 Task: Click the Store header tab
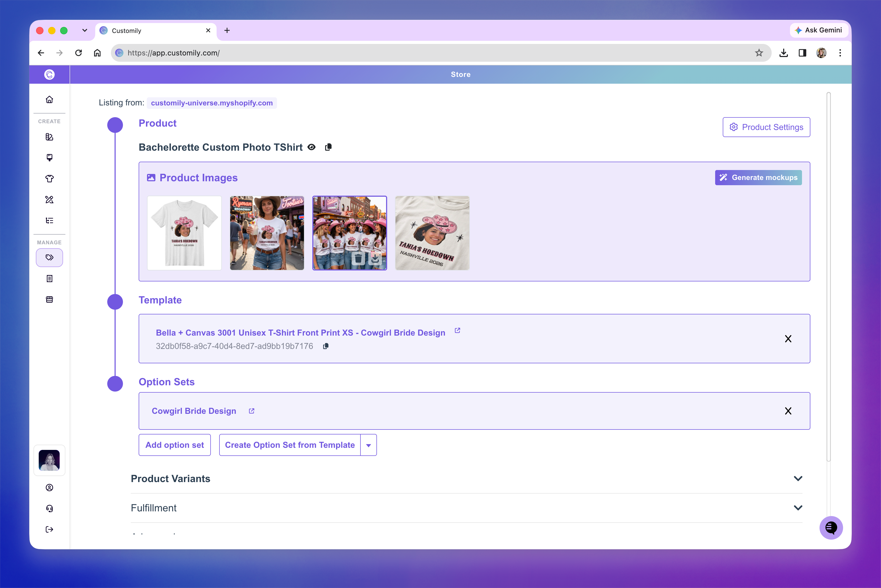(461, 74)
